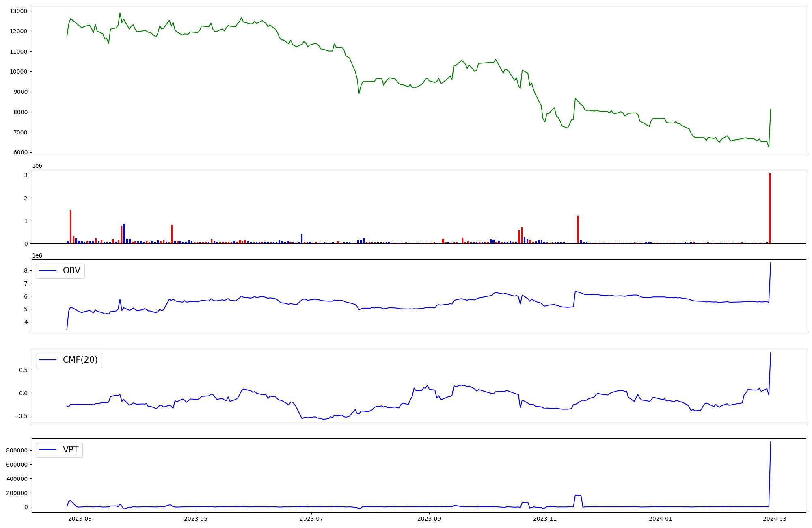Click the 2024-03 x-axis tick label
Screen dimensions: 812x528
pyautogui.click(x=775, y=519)
